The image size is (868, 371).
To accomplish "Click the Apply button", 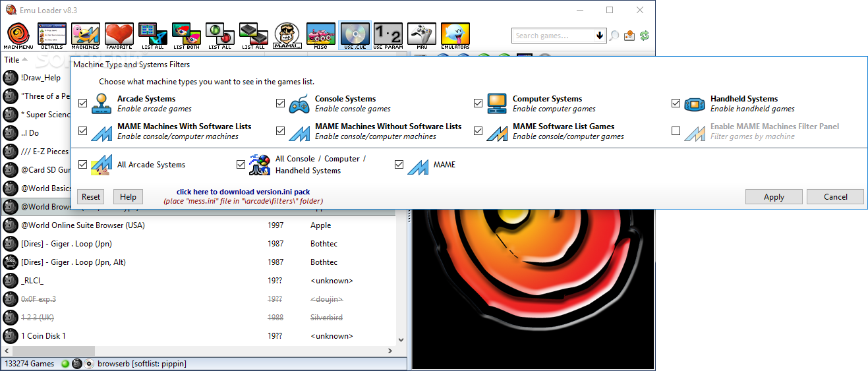I will pos(774,196).
